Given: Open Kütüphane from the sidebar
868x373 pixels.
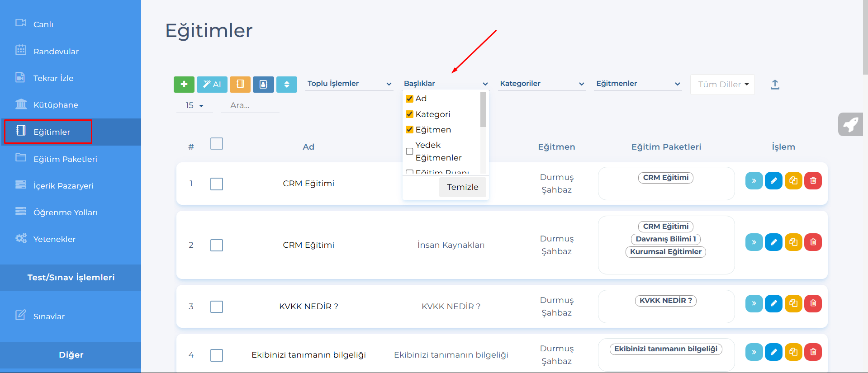Looking at the screenshot, I should (x=56, y=105).
